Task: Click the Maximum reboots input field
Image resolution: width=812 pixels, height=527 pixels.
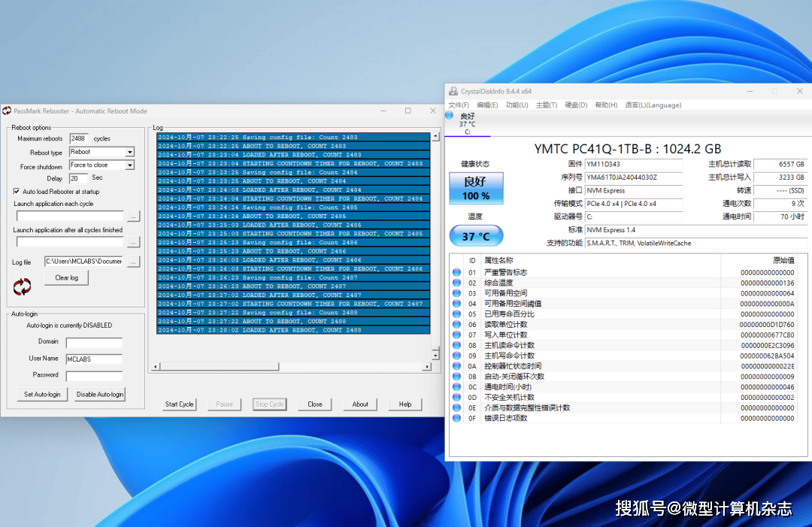Action: [x=79, y=139]
